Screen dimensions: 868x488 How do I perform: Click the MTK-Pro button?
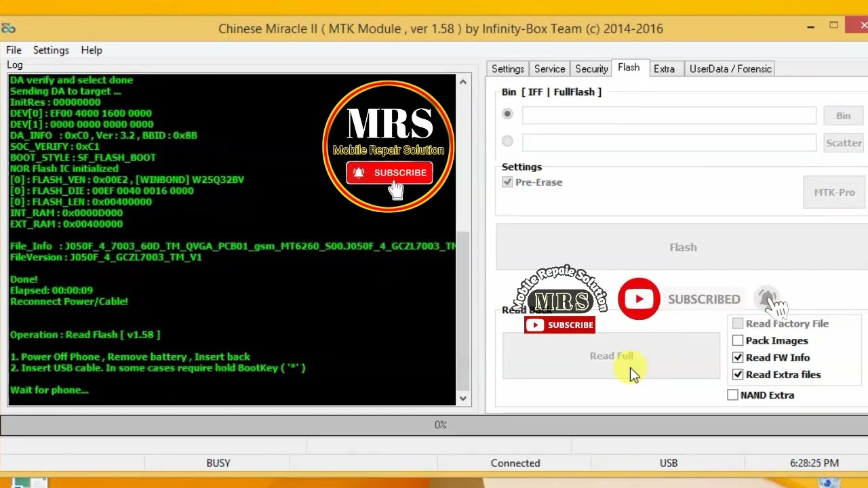coord(834,192)
